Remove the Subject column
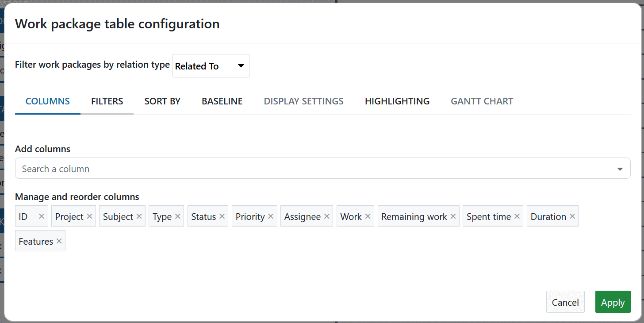This screenshot has height=323, width=644. click(x=138, y=216)
